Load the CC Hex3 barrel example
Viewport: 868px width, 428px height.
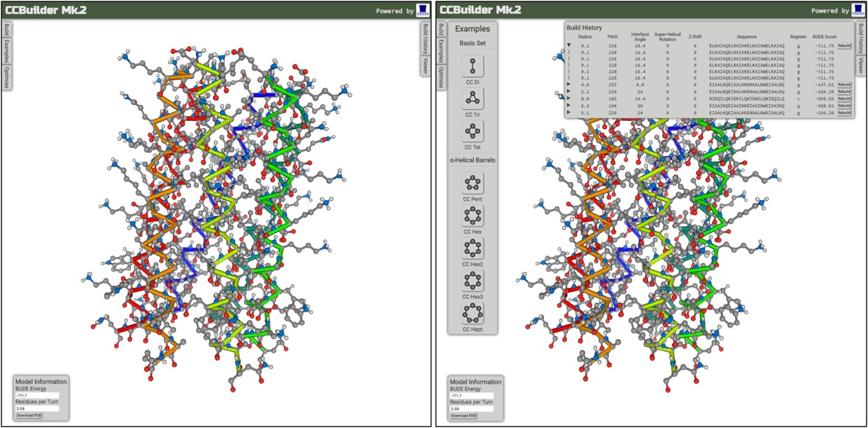pyautogui.click(x=473, y=280)
